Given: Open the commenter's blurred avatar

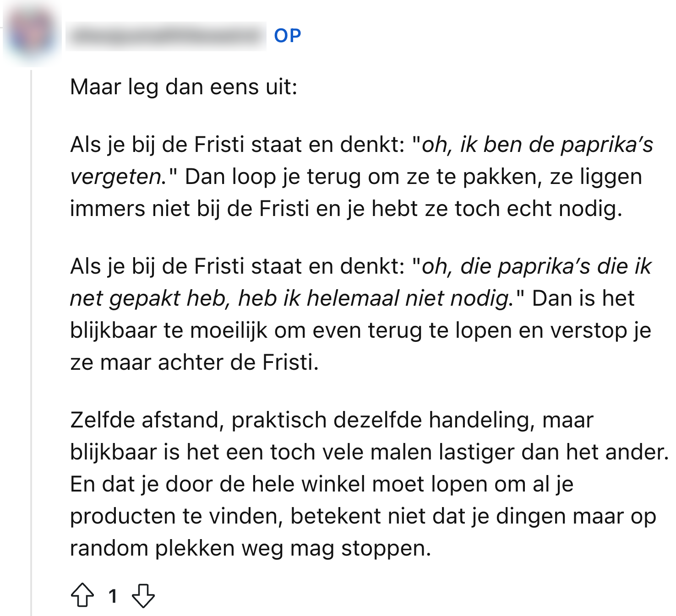Looking at the screenshot, I should (x=31, y=35).
